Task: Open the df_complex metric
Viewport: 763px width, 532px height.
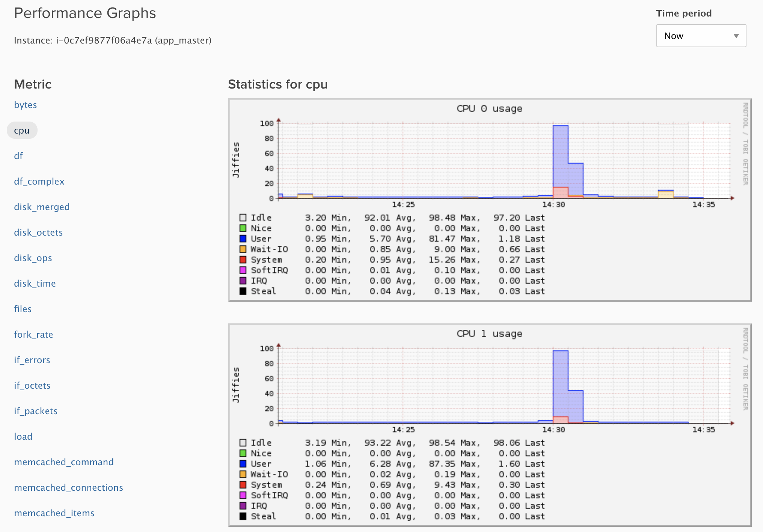Action: pos(39,182)
